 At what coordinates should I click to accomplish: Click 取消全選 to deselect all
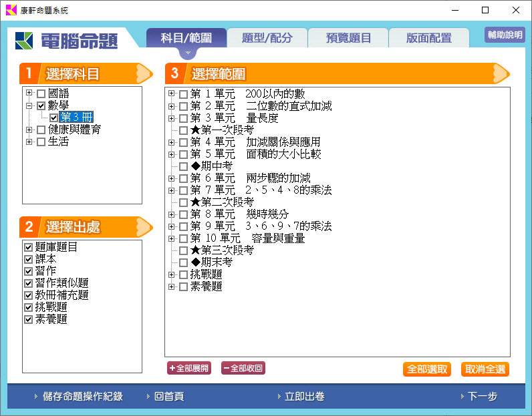tap(485, 369)
